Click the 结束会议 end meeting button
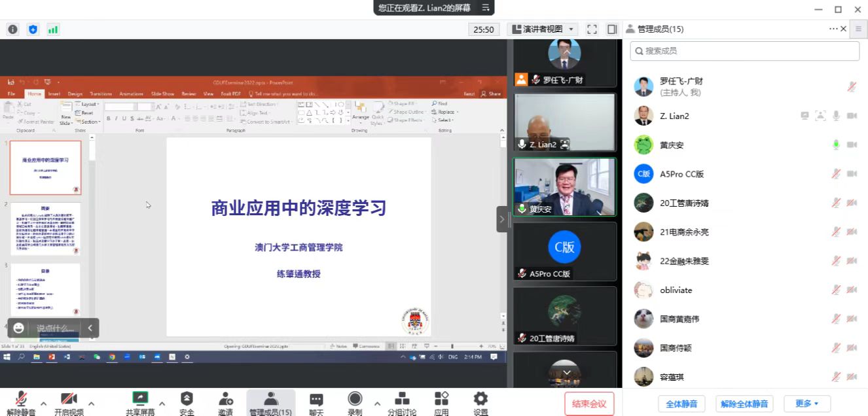Viewport: 868px width, 416px height. coord(589,404)
